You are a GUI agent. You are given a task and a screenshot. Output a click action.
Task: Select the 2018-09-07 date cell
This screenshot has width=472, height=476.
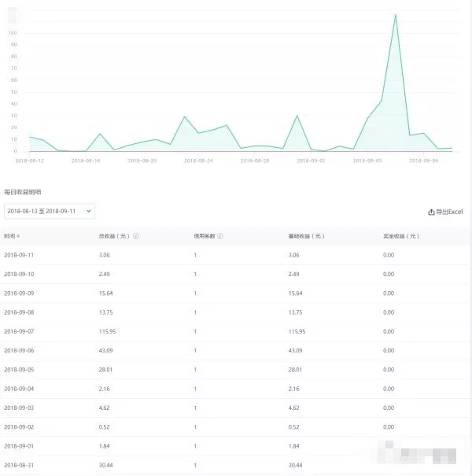pyautogui.click(x=19, y=331)
